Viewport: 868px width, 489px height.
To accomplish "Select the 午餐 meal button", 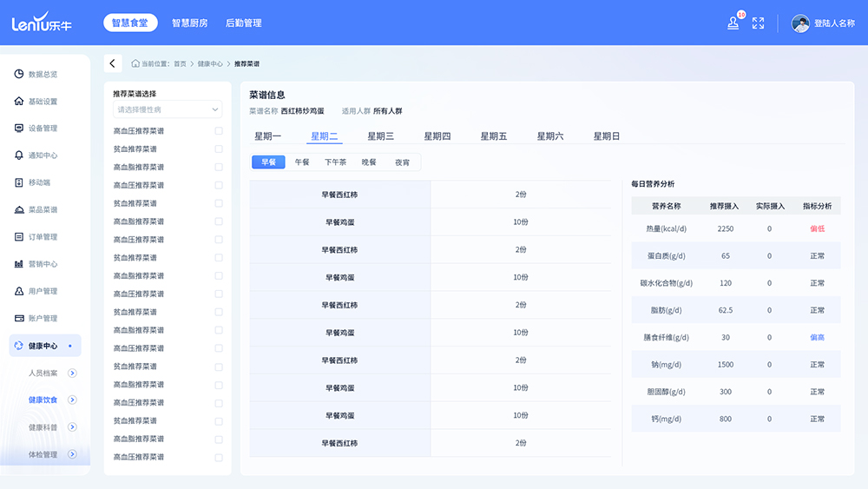I will coord(302,162).
